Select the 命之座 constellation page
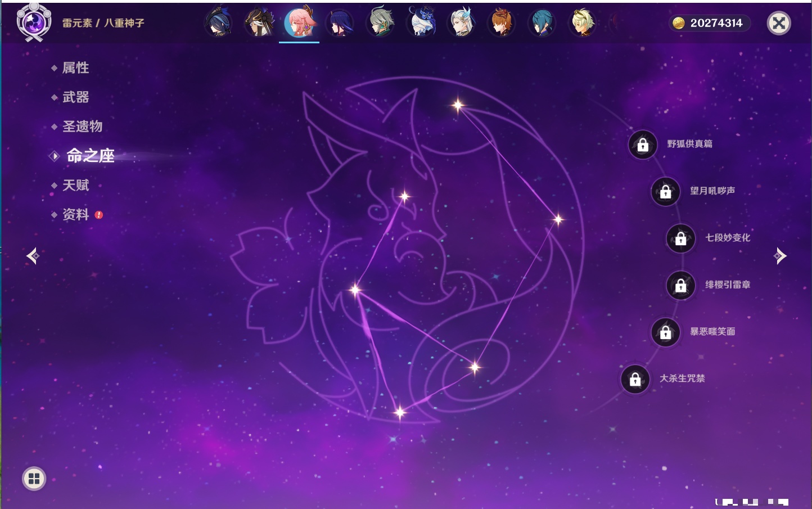 [x=90, y=156]
